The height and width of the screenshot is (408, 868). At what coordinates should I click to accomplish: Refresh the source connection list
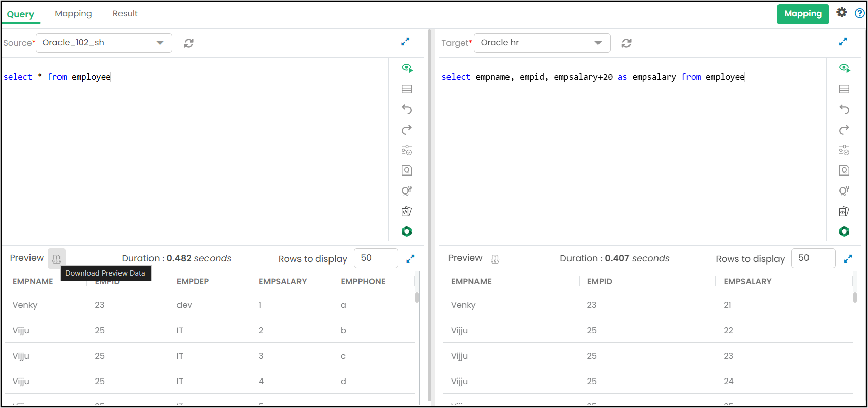tap(189, 43)
